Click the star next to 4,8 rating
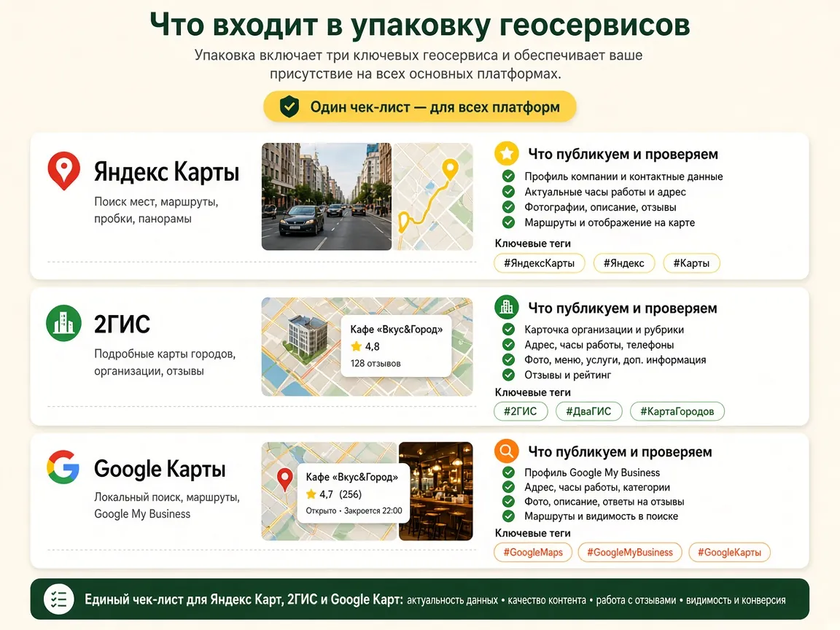The image size is (840, 630). [357, 346]
